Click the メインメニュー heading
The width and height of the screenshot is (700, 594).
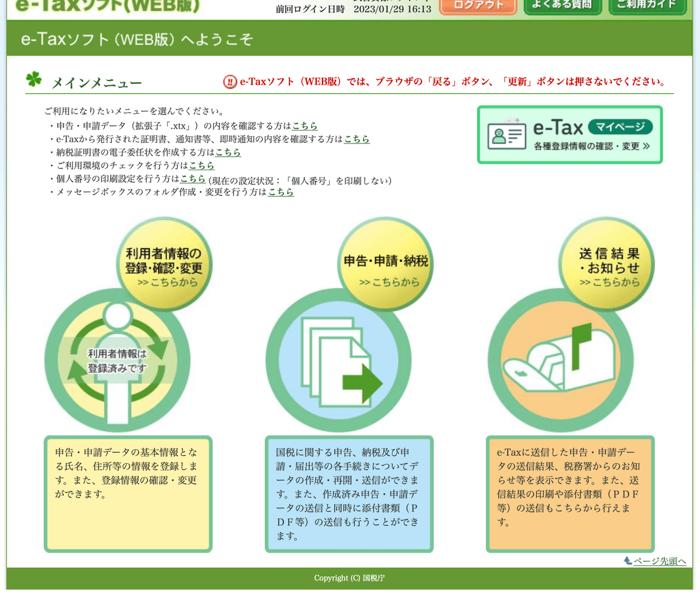pos(97,83)
